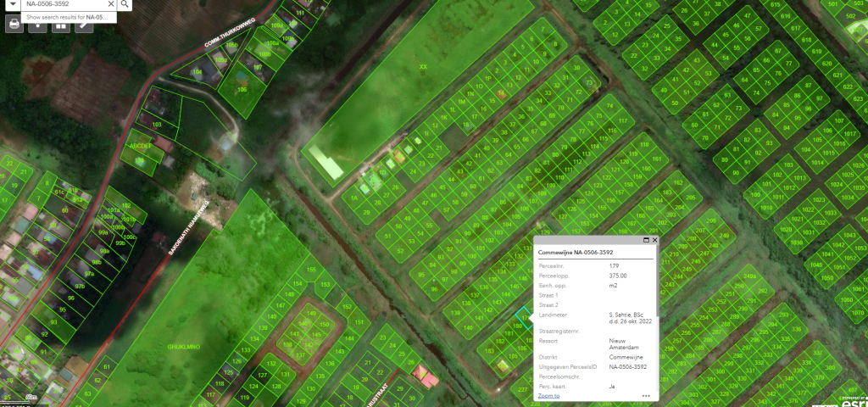Close the Commewijne parcel popup
The image size is (868, 407).
(654, 240)
